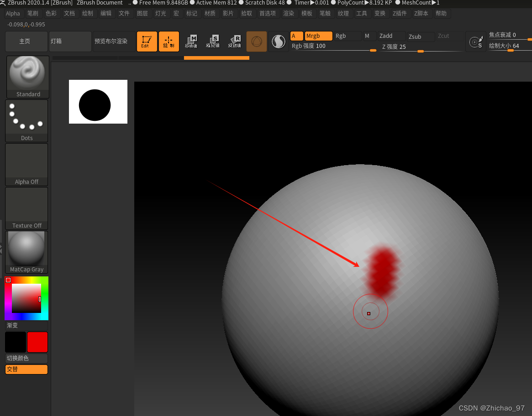Viewport: 532px width, 416px height.
Task: Open the Alpha Off selector
Action: click(x=26, y=164)
